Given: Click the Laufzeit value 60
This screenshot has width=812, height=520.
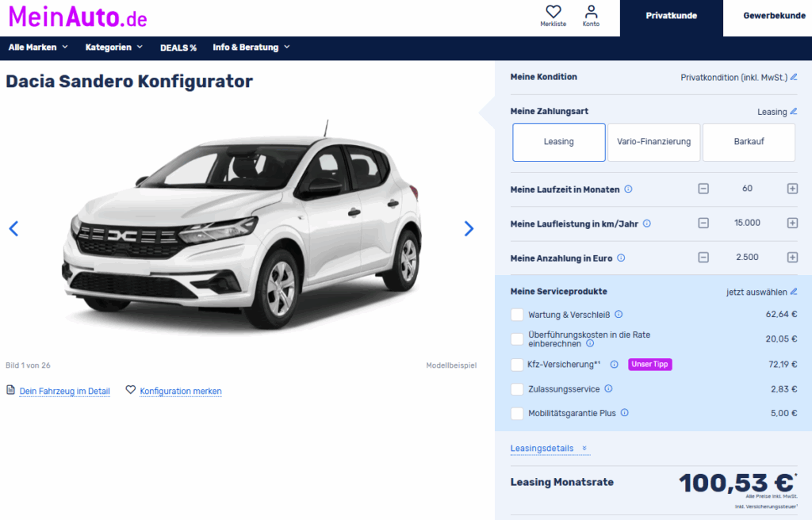Looking at the screenshot, I should point(747,189).
